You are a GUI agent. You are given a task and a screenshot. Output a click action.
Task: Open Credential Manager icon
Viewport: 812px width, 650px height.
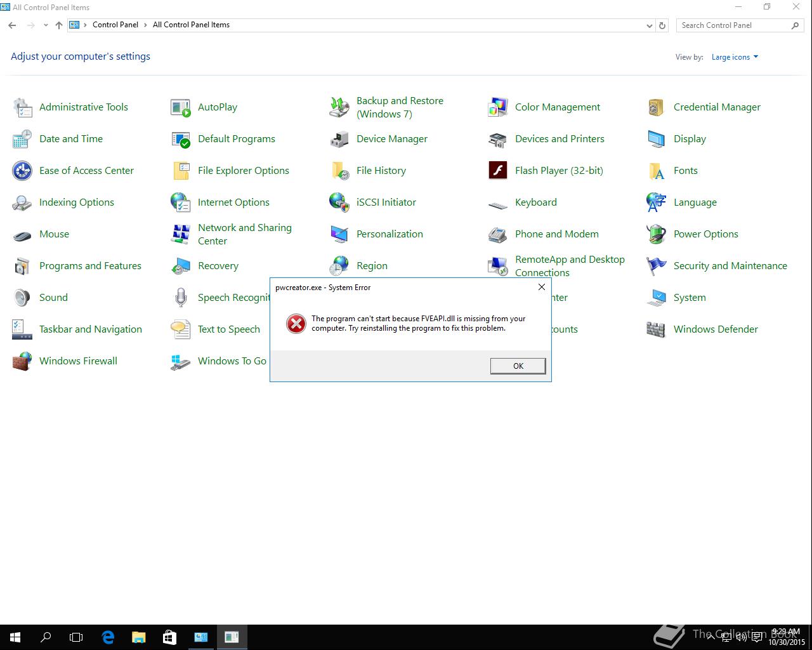pos(657,107)
